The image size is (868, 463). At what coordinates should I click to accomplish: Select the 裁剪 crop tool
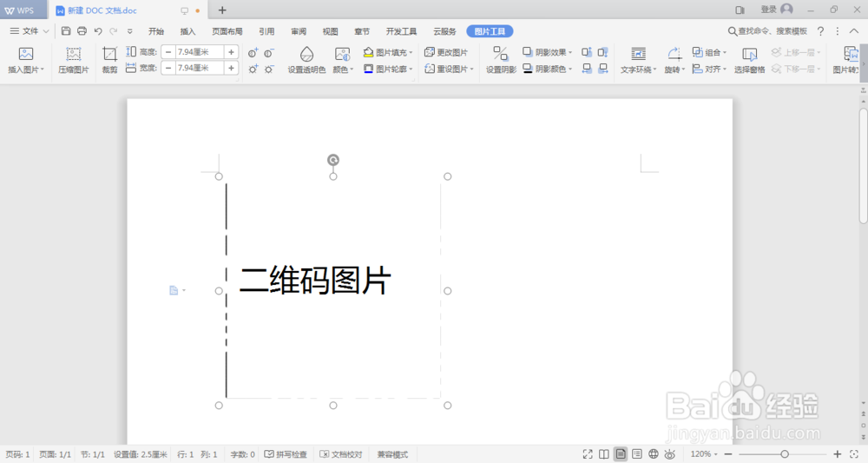click(x=109, y=60)
